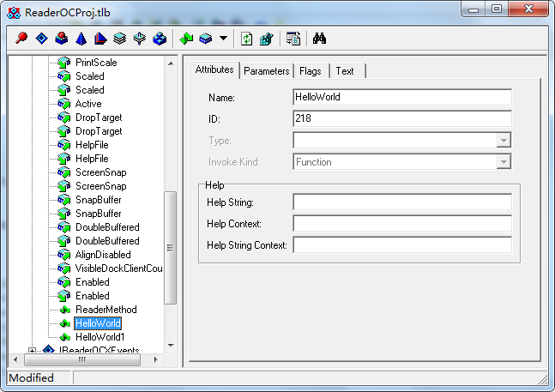Click the Help String input field
The width and height of the screenshot is (555, 392).
pyautogui.click(x=402, y=202)
